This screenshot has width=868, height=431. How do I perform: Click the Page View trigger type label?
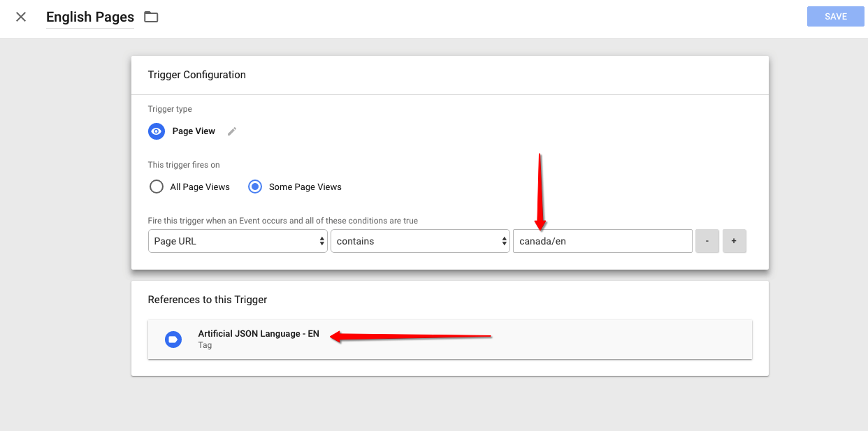[194, 131]
